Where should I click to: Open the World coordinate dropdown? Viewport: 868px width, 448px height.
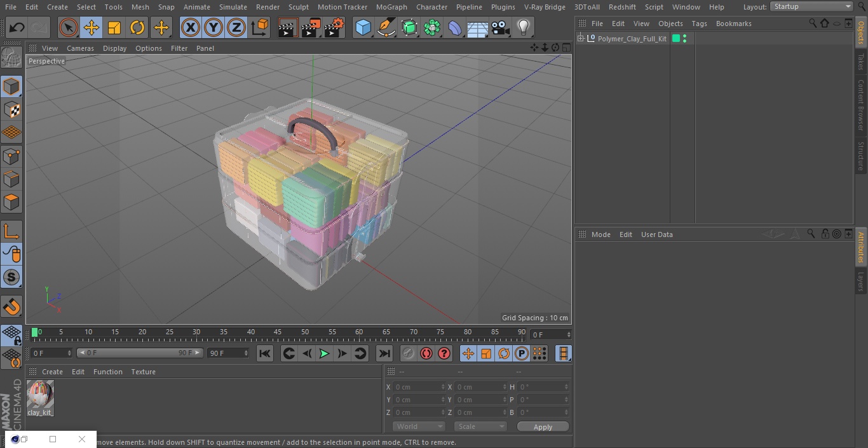click(419, 426)
